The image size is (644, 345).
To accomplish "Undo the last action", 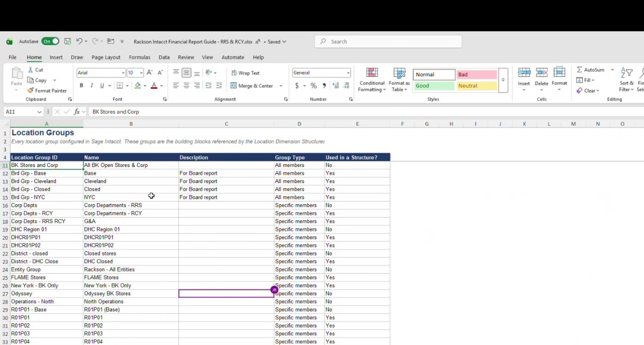I will click(x=79, y=41).
